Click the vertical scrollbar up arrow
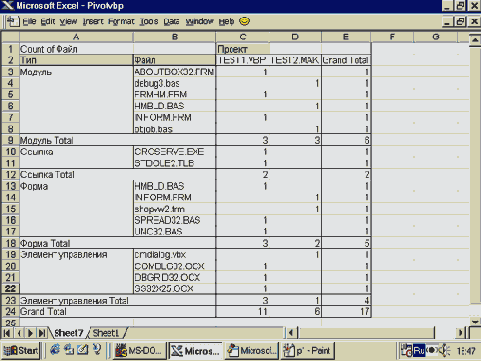481x361 pixels. [475, 40]
